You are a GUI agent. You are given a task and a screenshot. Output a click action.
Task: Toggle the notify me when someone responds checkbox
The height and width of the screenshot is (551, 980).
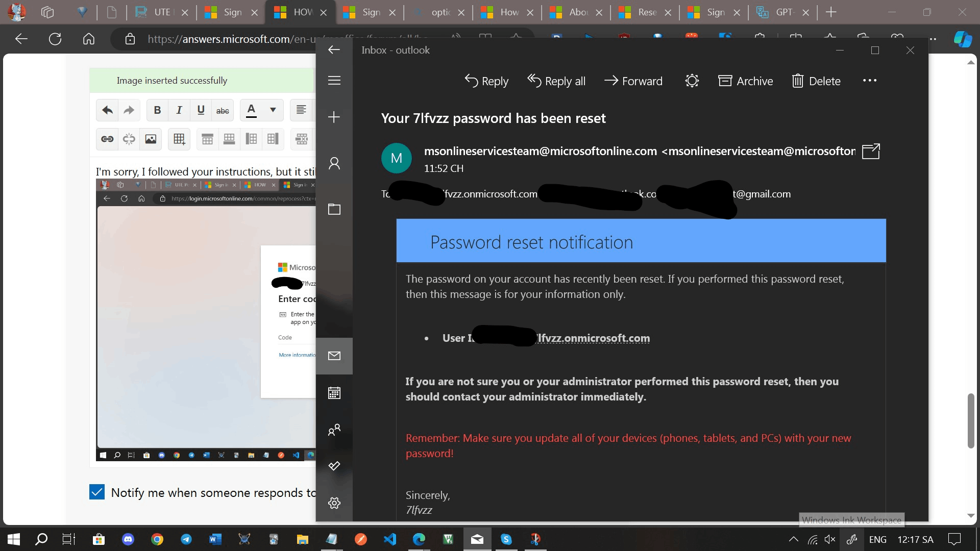point(97,492)
